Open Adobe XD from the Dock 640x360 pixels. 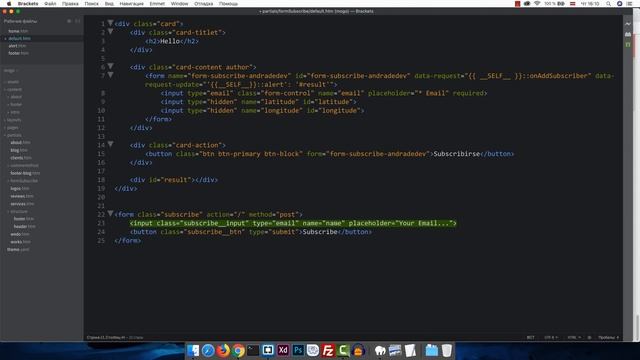pos(283,350)
